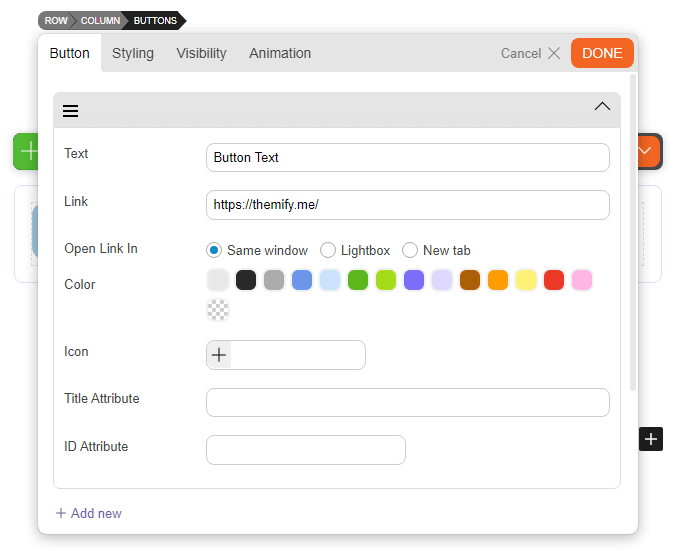Select the New tab radio option

pyautogui.click(x=410, y=250)
